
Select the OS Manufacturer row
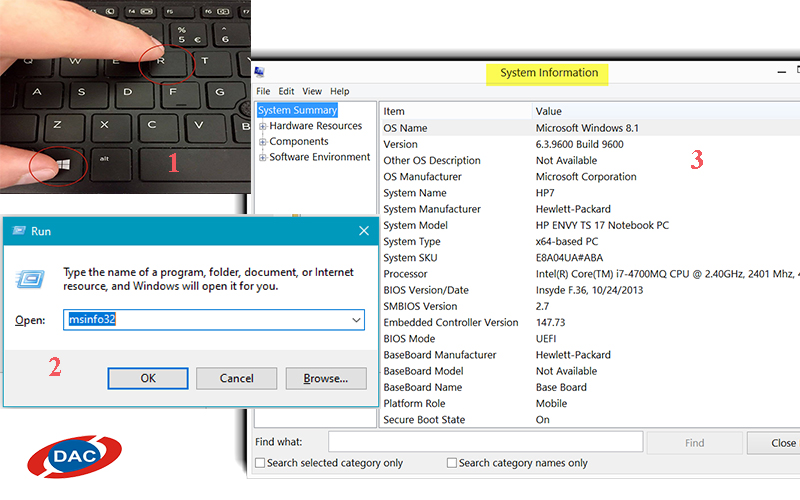pyautogui.click(x=590, y=177)
